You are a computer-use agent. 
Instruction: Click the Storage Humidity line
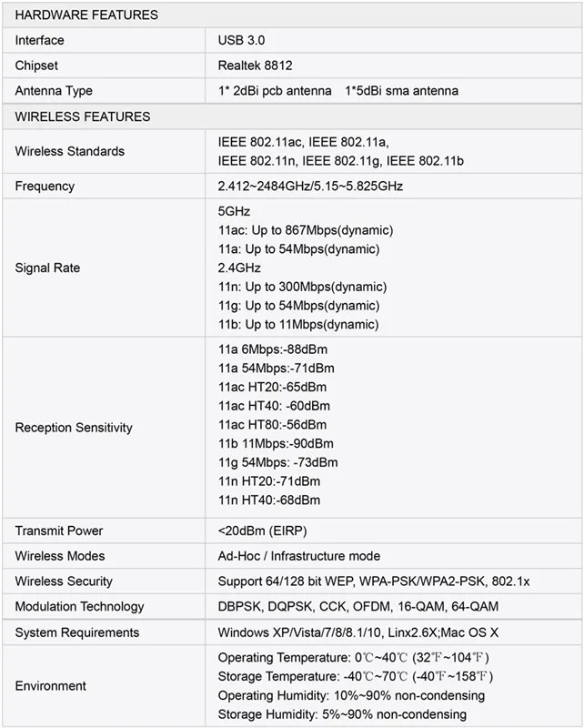pos(342,714)
